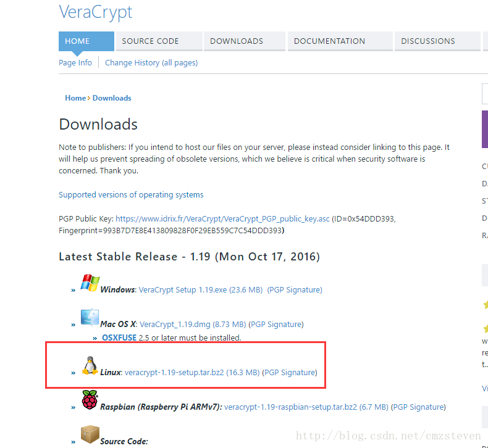The image size is (488, 448).
Task: Open the Mac OS X PGP Signature link
Action: 276,324
